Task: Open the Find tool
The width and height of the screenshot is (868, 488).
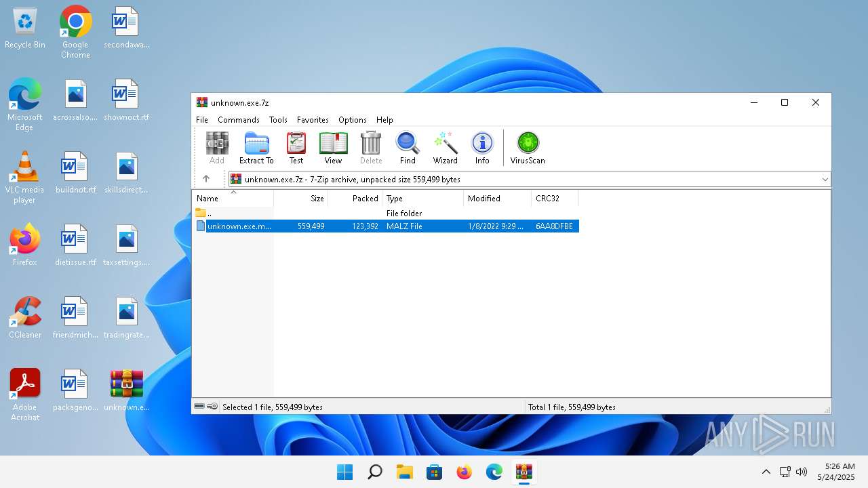Action: [x=408, y=148]
